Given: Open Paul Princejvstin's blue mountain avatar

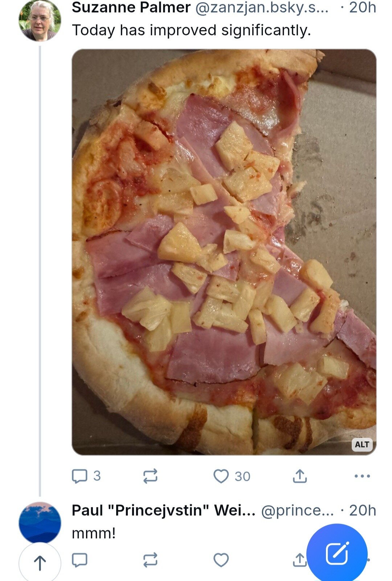Looking at the screenshot, I should point(40,523).
